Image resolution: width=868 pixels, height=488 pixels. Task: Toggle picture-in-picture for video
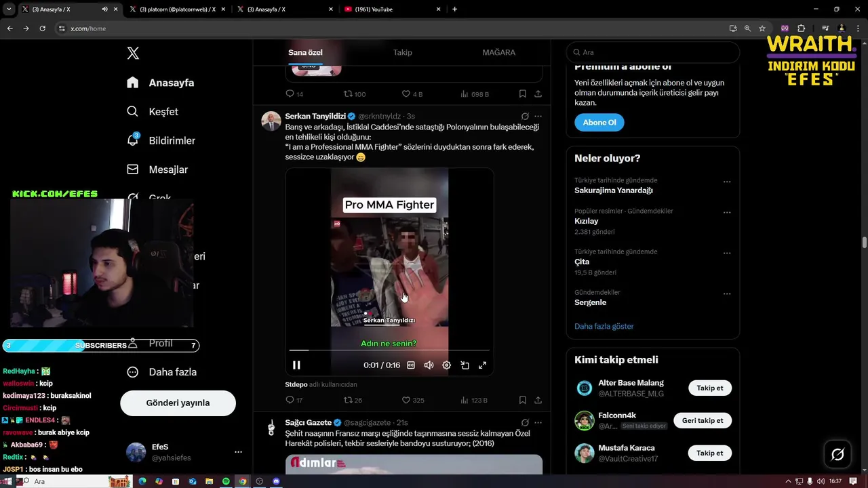[x=465, y=365]
